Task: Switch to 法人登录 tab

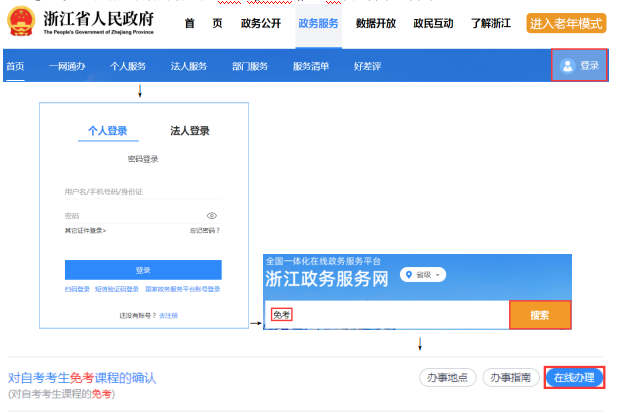Action: [190, 131]
